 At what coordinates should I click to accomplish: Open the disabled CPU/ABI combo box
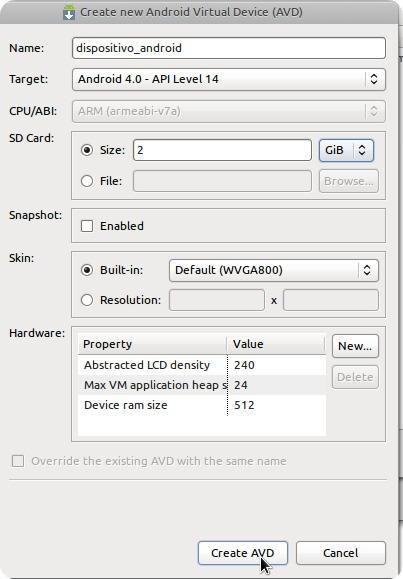(229, 111)
